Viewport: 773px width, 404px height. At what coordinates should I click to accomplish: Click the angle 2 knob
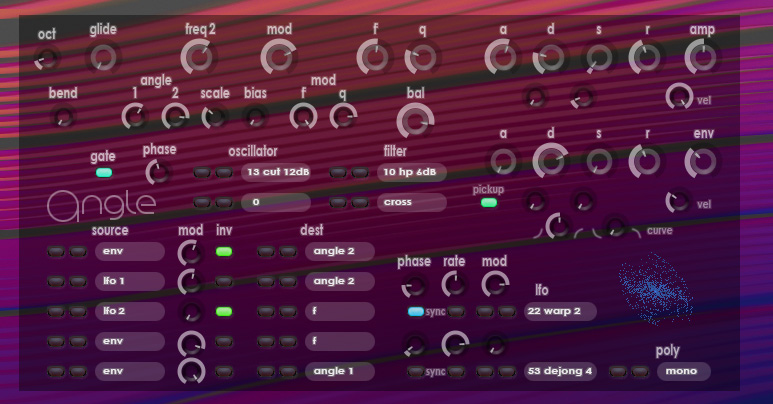(x=176, y=116)
